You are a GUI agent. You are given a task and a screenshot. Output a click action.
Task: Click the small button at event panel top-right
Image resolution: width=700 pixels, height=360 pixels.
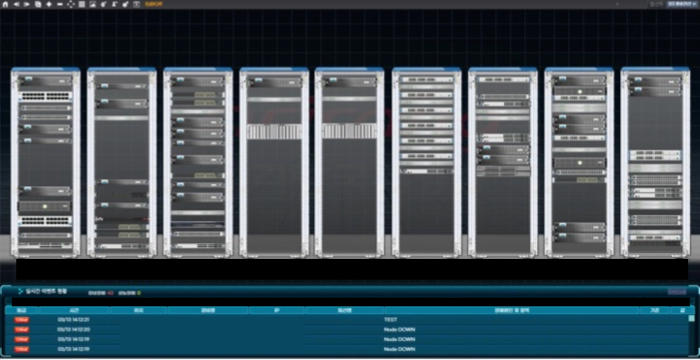676,292
